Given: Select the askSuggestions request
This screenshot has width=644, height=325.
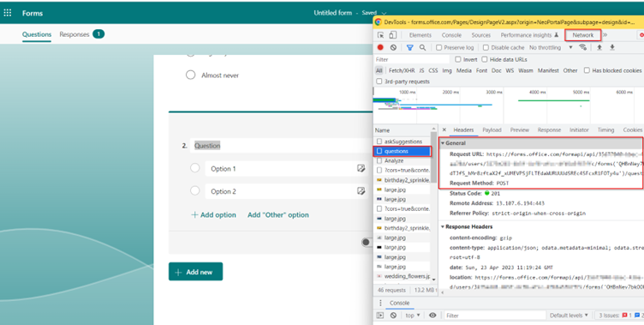Looking at the screenshot, I should [402, 141].
